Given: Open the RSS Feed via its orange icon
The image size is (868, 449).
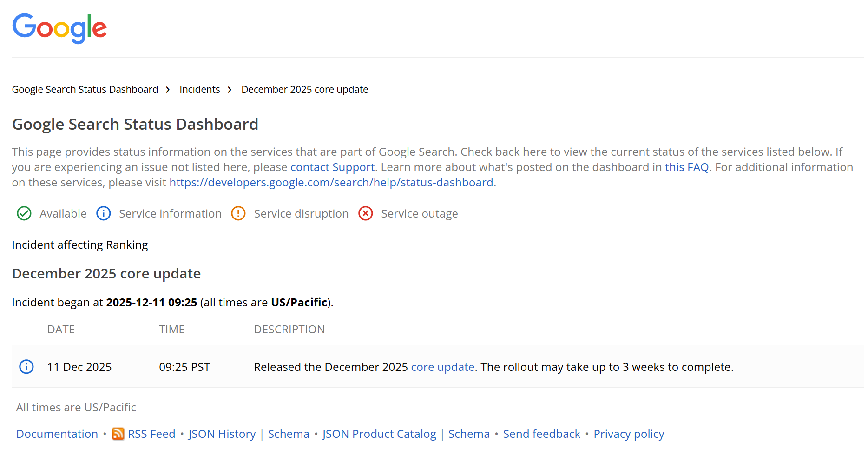Looking at the screenshot, I should [118, 434].
